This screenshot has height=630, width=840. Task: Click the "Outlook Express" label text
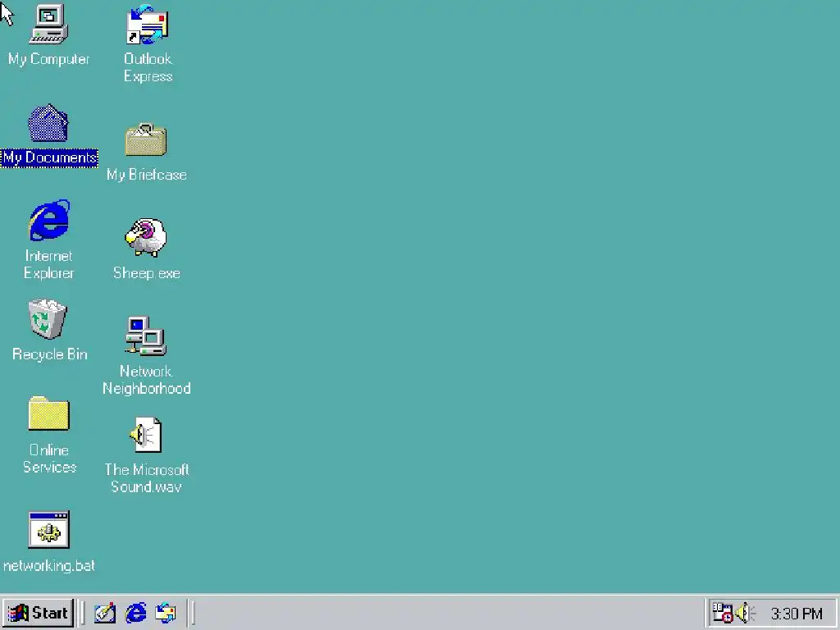pyautogui.click(x=148, y=67)
